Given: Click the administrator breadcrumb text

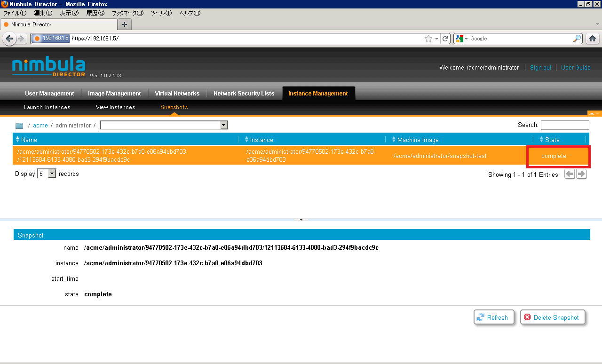Looking at the screenshot, I should coord(73,126).
